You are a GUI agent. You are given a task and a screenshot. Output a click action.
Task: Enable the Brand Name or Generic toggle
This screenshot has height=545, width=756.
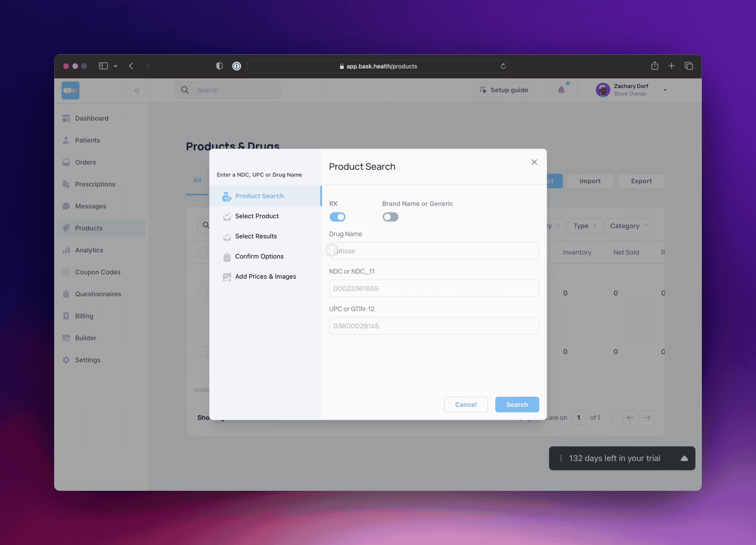(x=390, y=217)
